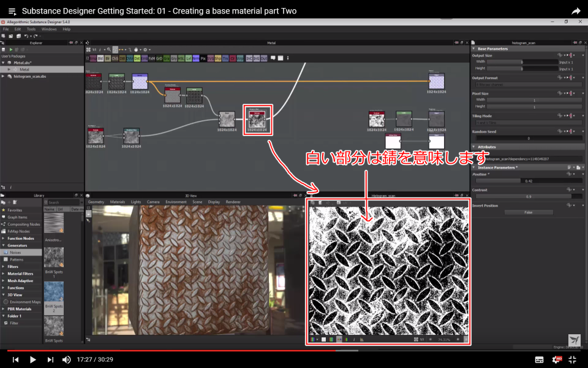
Task: Click the undo arrow in main toolbar
Action: [26, 36]
